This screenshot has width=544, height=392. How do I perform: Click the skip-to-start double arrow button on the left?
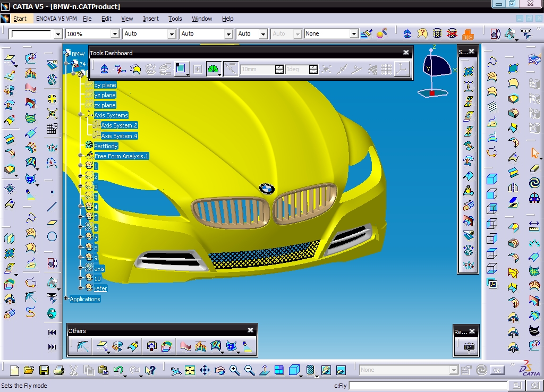[x=52, y=333]
